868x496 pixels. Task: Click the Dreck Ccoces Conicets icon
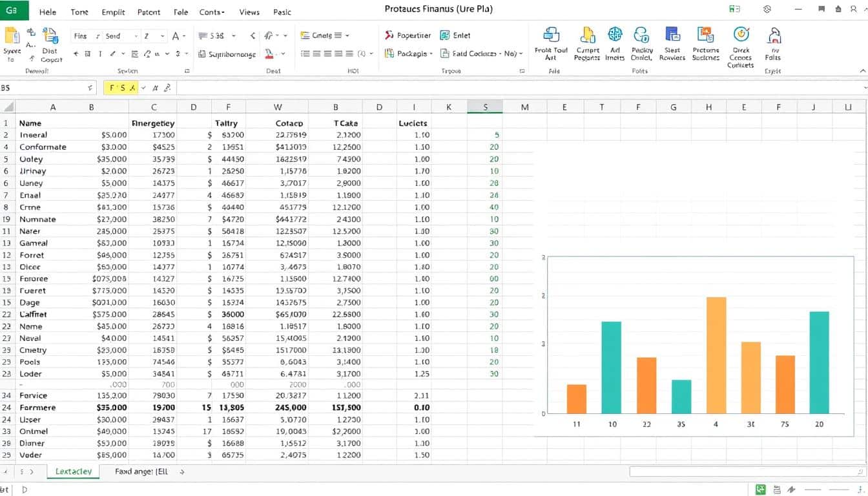[x=741, y=35]
